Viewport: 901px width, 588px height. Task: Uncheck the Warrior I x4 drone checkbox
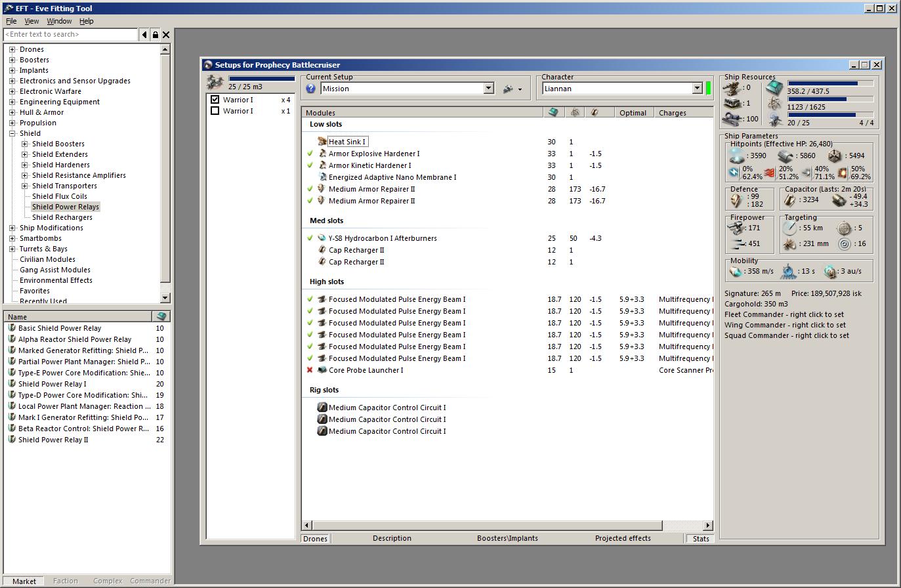(x=215, y=100)
